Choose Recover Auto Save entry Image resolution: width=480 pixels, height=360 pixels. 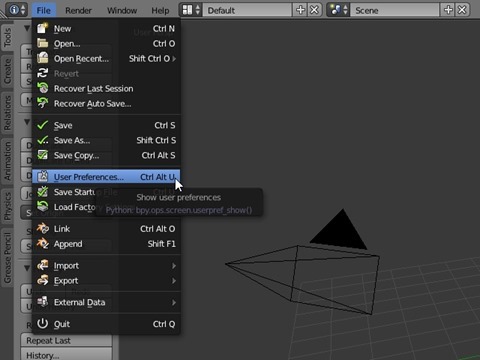pos(106,103)
